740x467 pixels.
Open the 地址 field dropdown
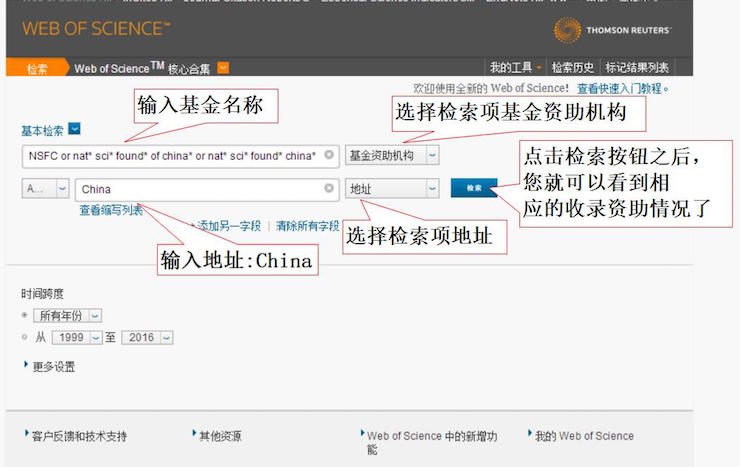(x=432, y=188)
